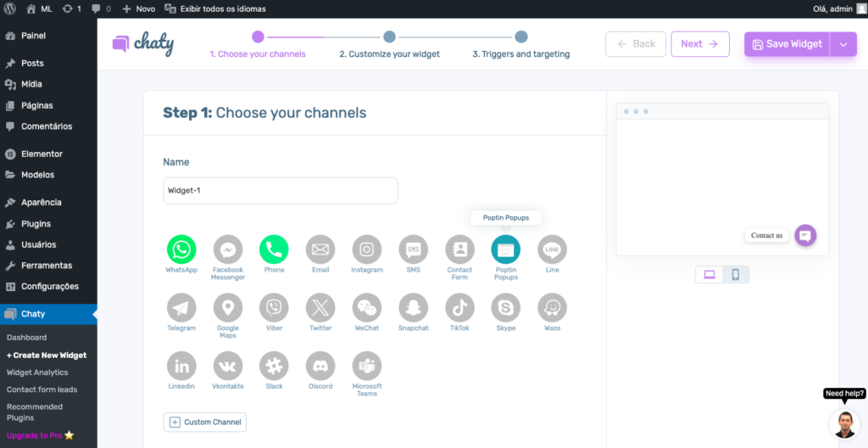Image resolution: width=868 pixels, height=448 pixels.
Task: Go to step 3 Triggers and targeting
Action: (521, 45)
